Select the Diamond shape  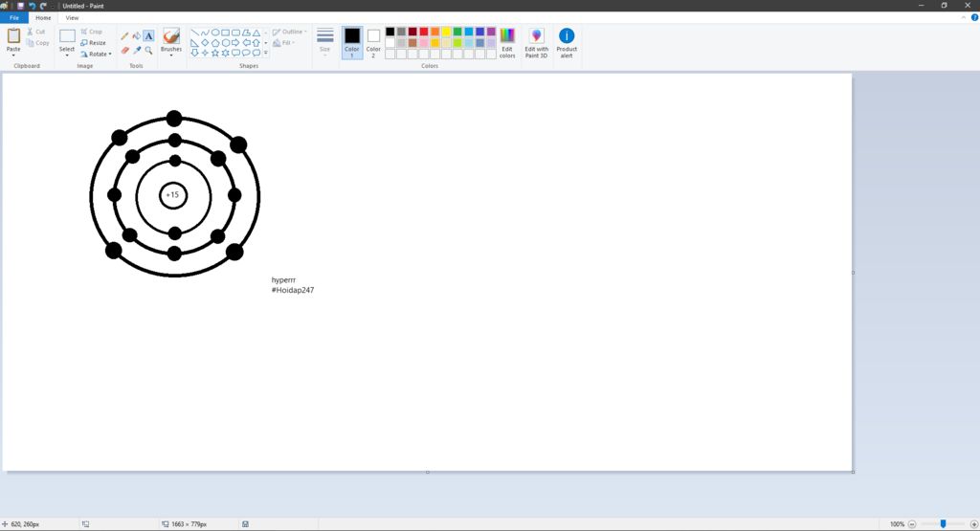pos(205,42)
